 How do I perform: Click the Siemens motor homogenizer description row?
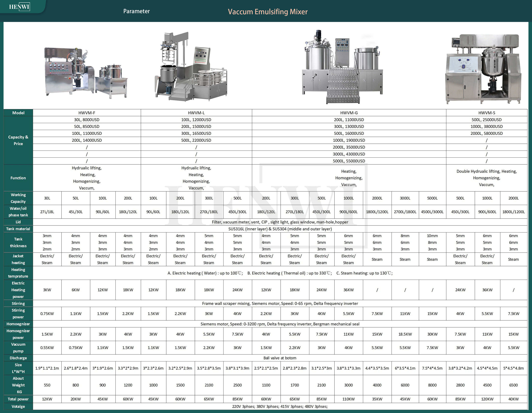pyautogui.click(x=280, y=324)
